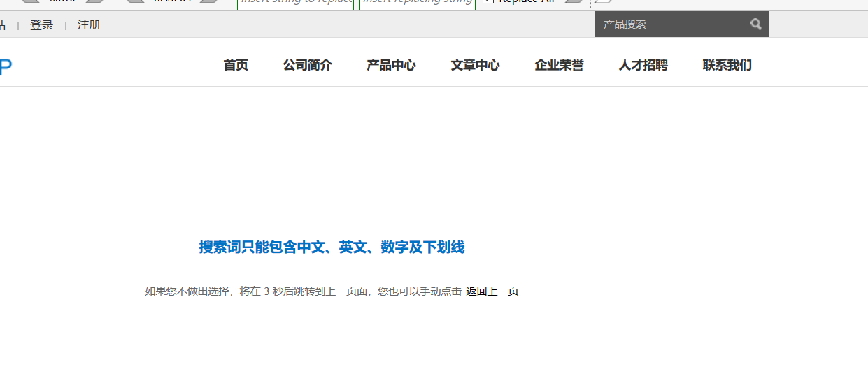
Task: Open 企业荣誉 navigation item
Action: [x=559, y=65]
